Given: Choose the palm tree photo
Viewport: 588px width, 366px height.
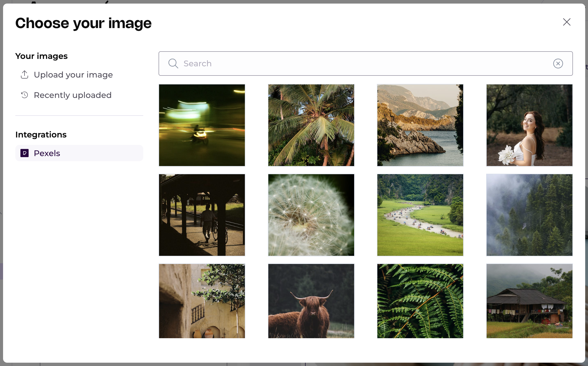Looking at the screenshot, I should point(311,125).
